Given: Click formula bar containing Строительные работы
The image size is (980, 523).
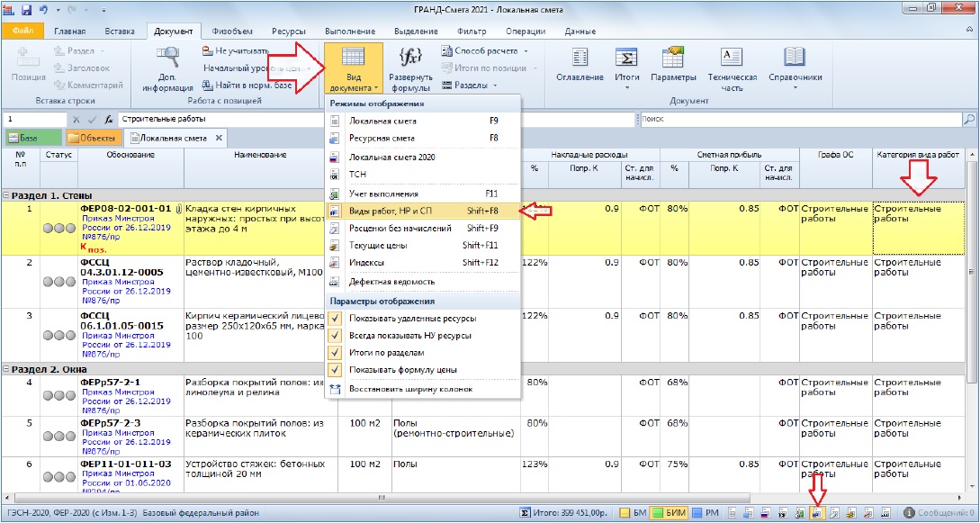Looking at the screenshot, I should click(377, 119).
